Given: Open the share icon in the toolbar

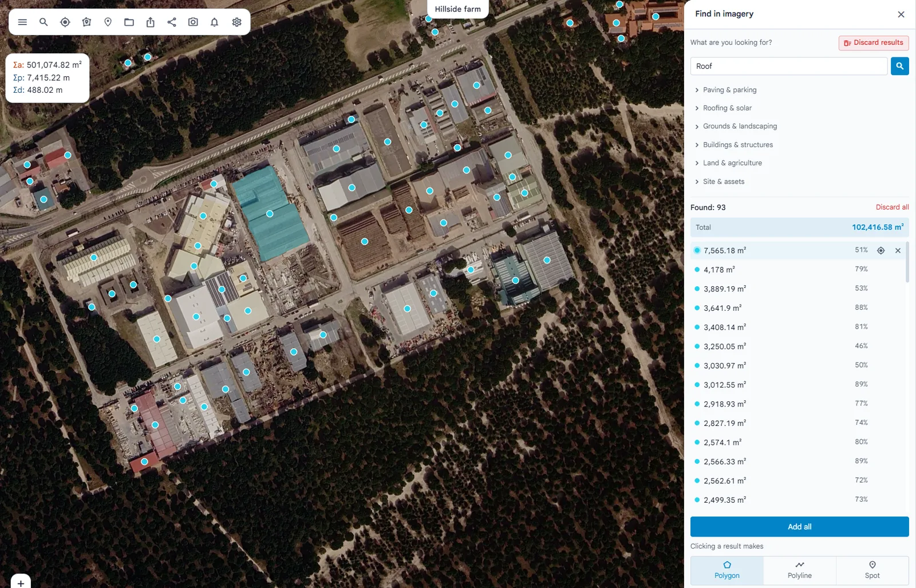Looking at the screenshot, I should 172,22.
